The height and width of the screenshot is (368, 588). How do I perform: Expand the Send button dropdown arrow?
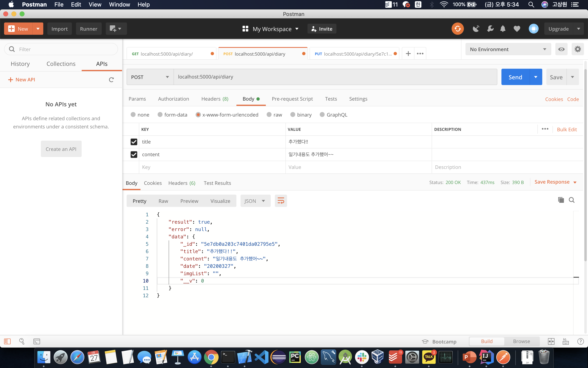(x=536, y=77)
